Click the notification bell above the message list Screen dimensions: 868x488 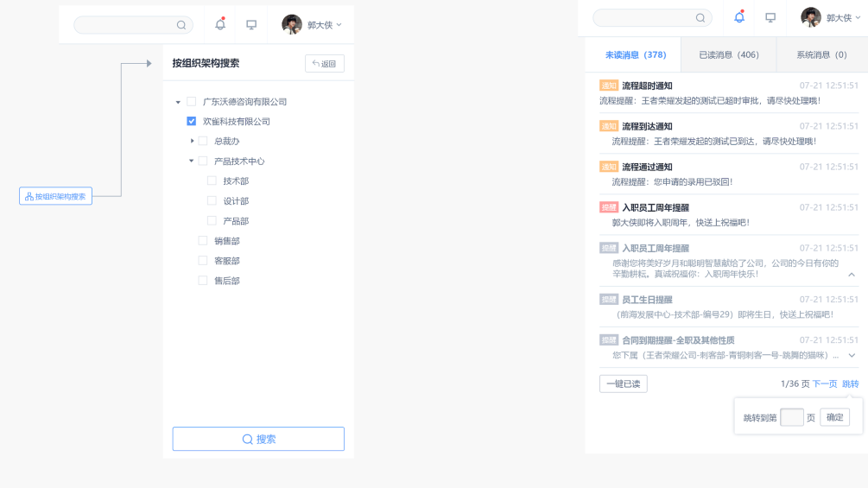pyautogui.click(x=739, y=17)
